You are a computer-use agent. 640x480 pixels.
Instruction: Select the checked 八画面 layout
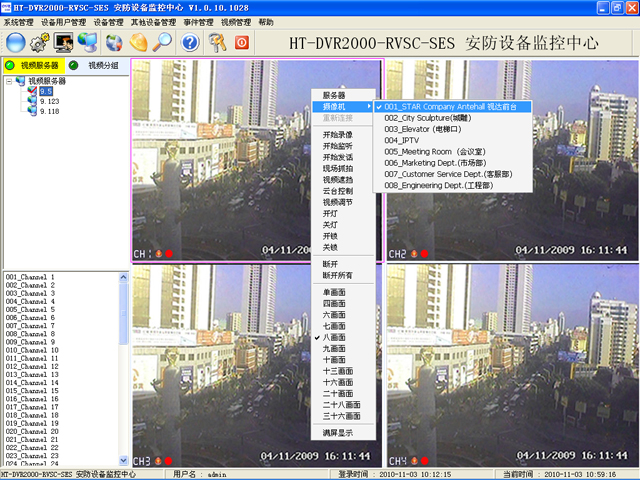coord(343,337)
